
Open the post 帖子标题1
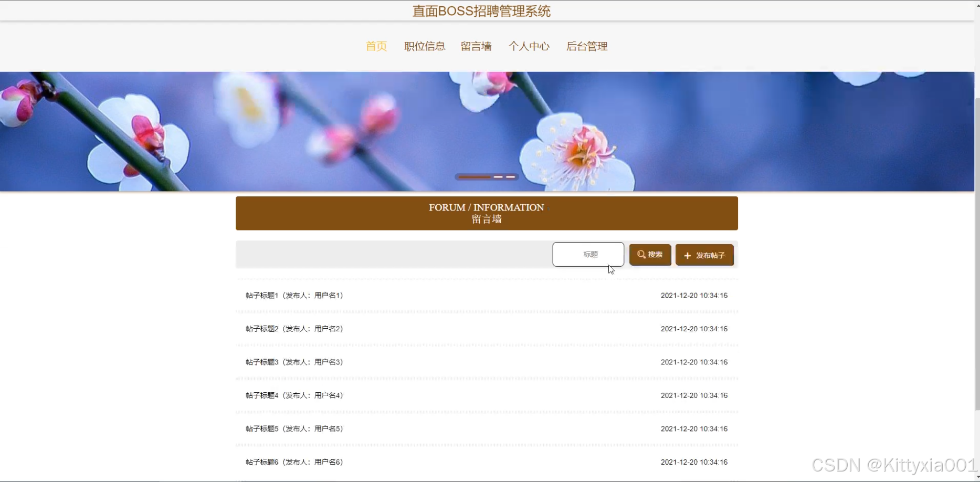[293, 295]
